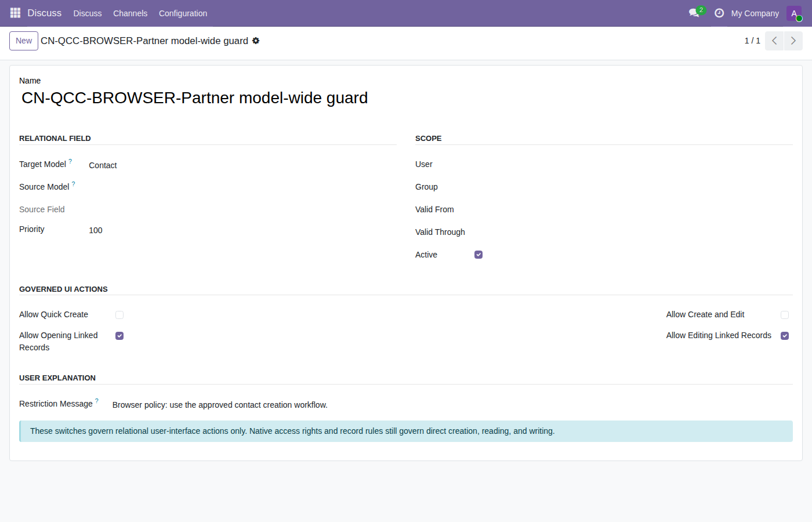Open the Group scope dropdown field
Screen dimensions: 812x522
[633, 187]
